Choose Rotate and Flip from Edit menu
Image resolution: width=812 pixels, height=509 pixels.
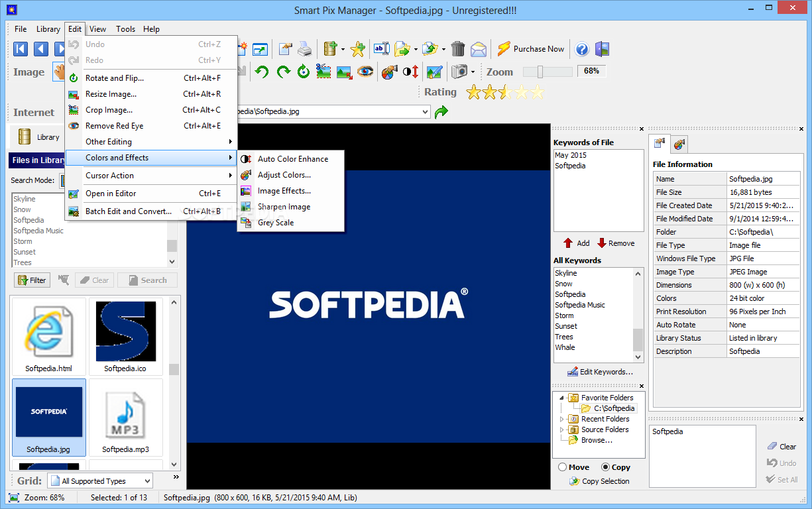pyautogui.click(x=151, y=78)
